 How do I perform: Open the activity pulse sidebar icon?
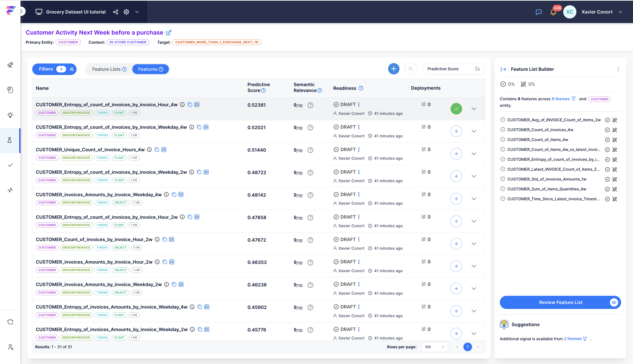click(x=10, y=190)
